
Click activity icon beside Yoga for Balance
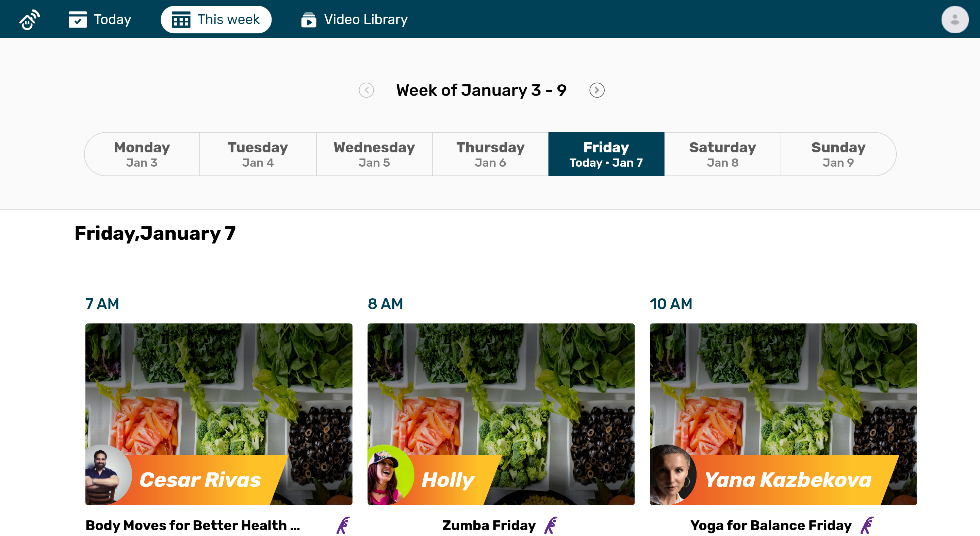(x=867, y=525)
